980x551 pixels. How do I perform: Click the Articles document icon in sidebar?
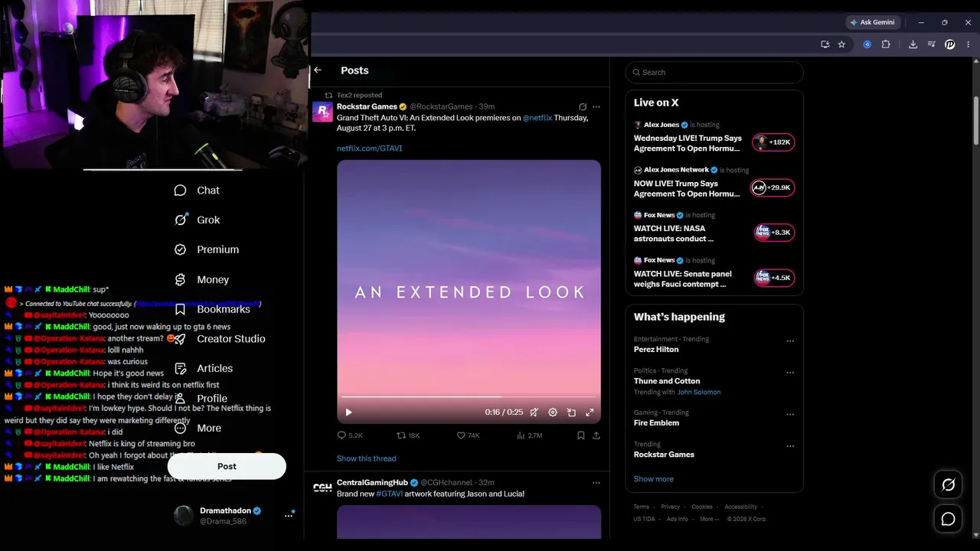181,368
